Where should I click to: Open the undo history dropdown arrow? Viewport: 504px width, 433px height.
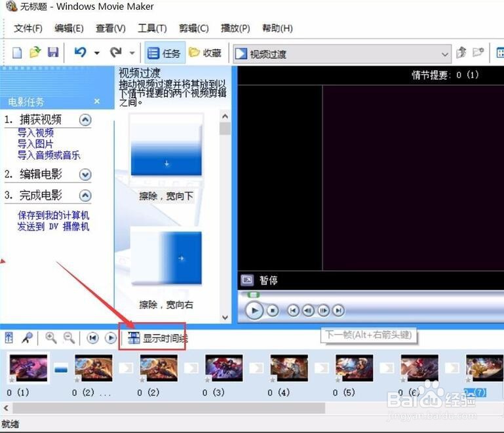(x=97, y=52)
